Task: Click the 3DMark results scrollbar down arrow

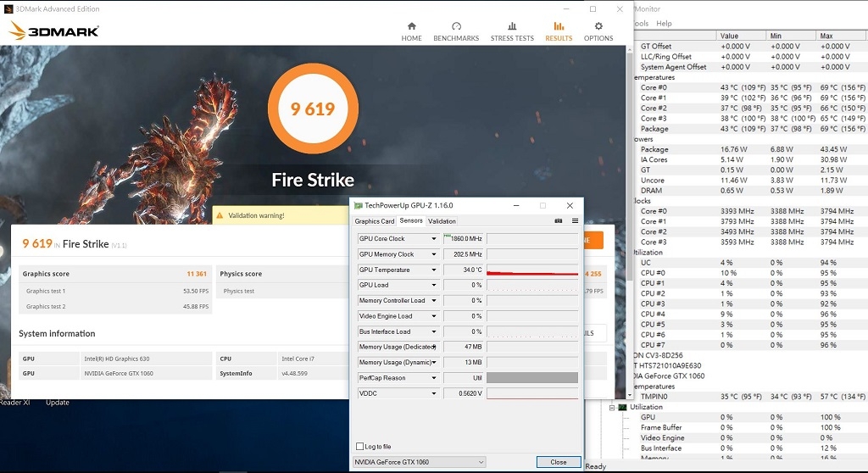Action: point(630,395)
